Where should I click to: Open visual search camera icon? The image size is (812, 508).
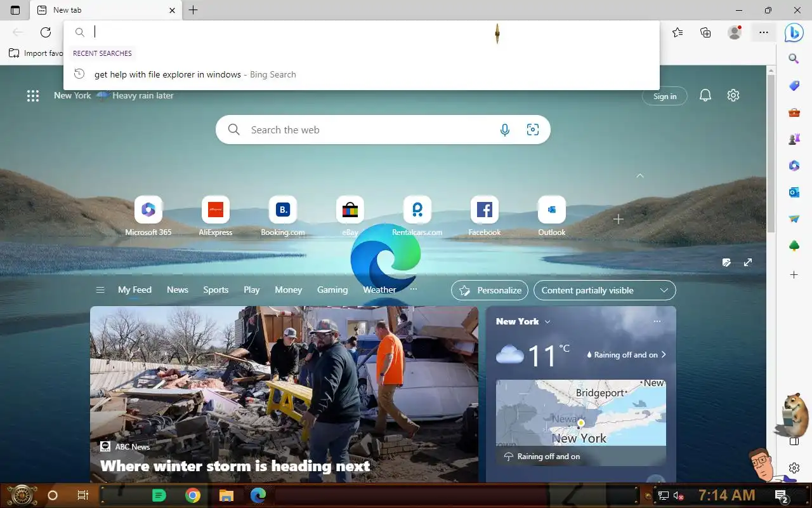point(533,130)
